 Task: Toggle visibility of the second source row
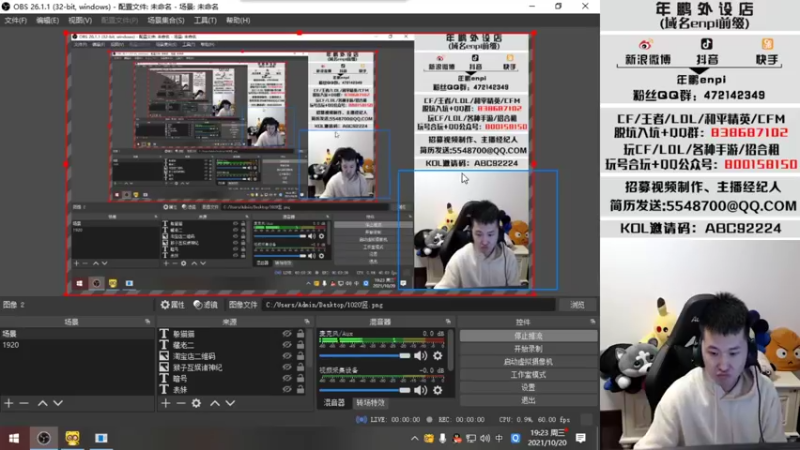click(287, 345)
